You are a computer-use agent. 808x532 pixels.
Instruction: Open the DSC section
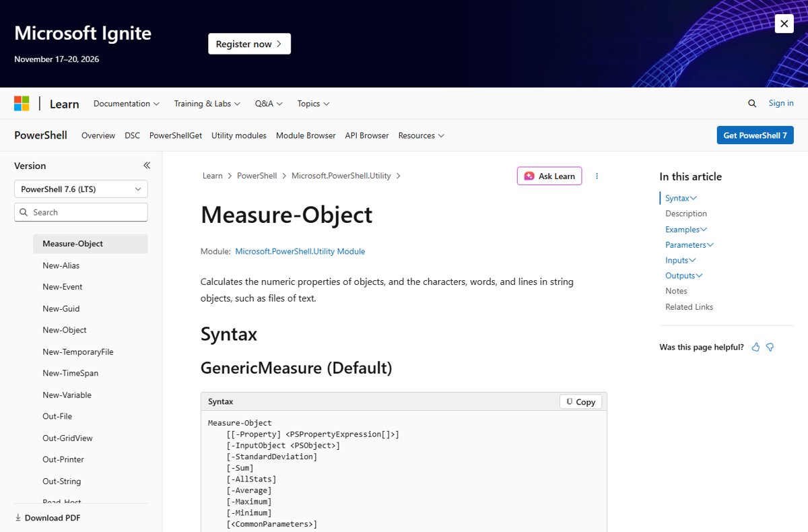pyautogui.click(x=132, y=135)
